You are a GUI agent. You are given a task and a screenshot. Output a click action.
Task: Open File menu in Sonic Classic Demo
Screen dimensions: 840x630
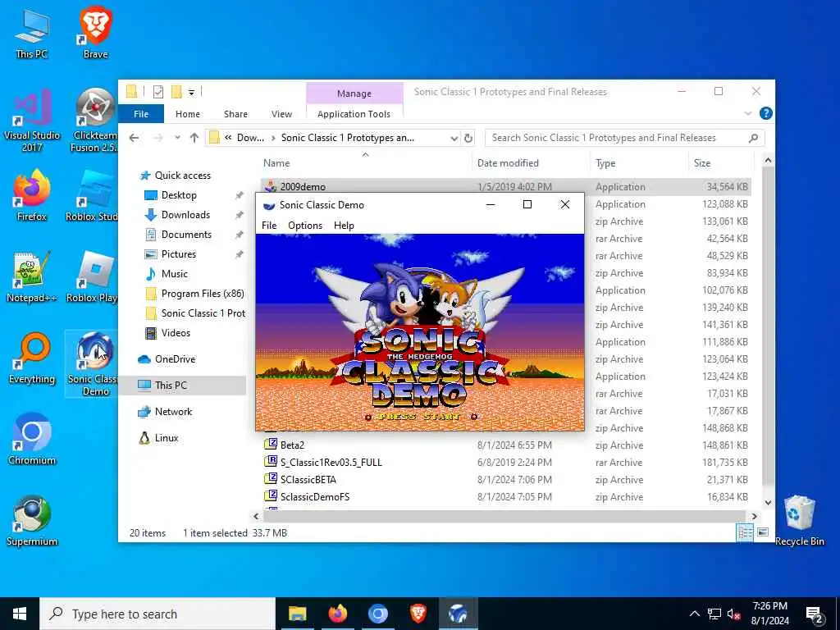269,226
